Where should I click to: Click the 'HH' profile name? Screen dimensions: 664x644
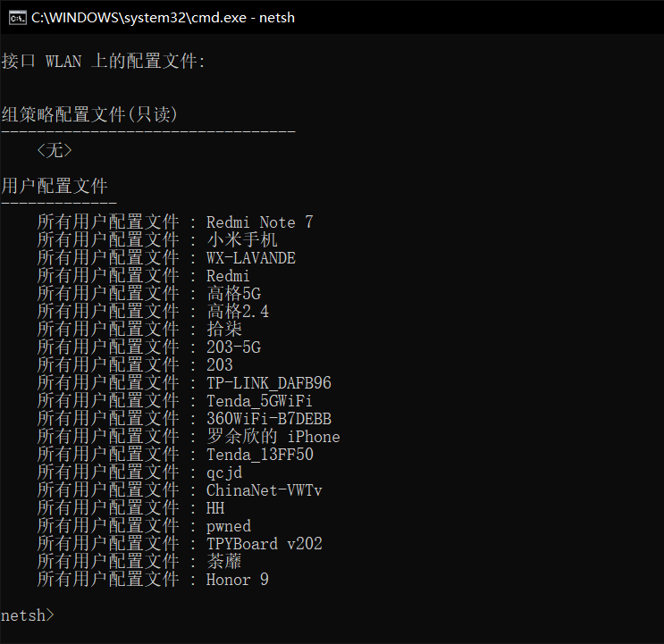click(x=215, y=508)
